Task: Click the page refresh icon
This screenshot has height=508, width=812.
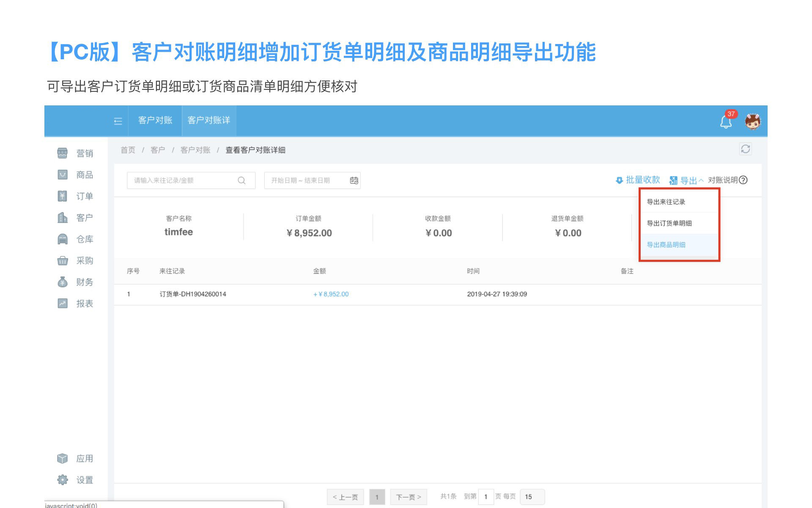Action: coord(745,149)
